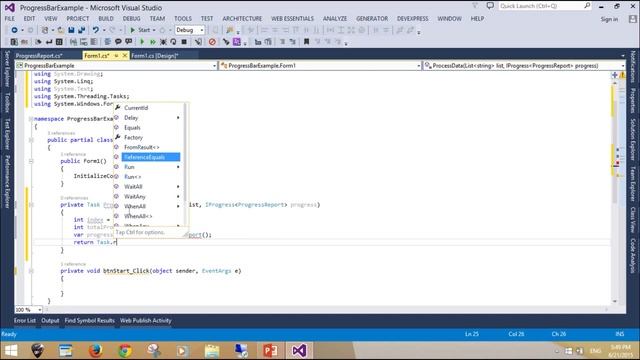
Task: Click the black square stop icon
Action: (184, 42)
